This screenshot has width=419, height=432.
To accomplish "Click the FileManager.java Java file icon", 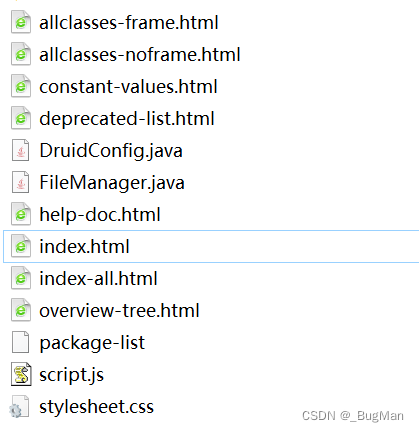I will point(21,182).
